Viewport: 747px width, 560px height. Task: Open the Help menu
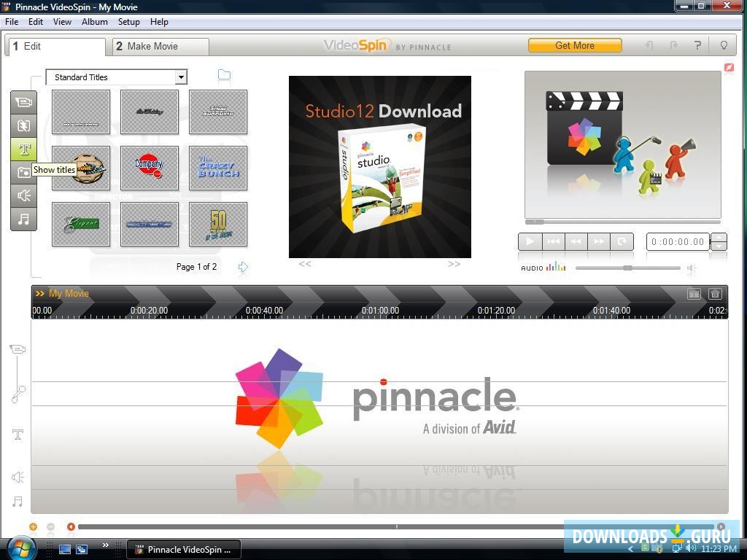tap(159, 22)
